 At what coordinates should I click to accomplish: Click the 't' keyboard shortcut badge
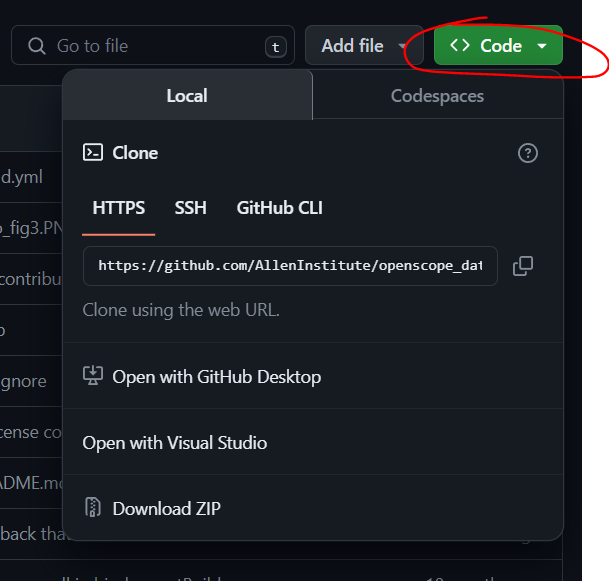tap(276, 47)
